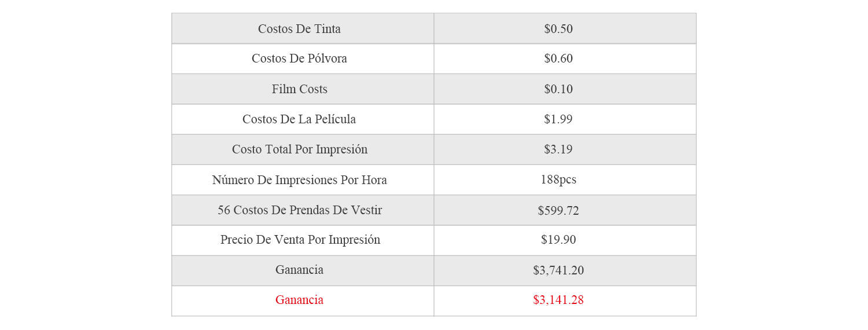Select the $3.19 total cost value
Image resolution: width=868 pixels, height=330 pixels.
pos(558,149)
